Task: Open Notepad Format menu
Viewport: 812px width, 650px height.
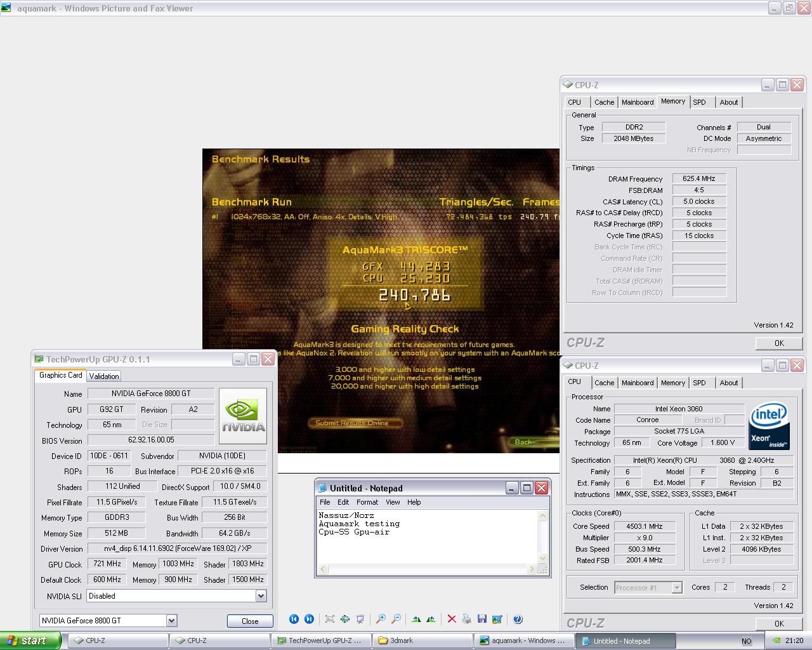Action: 367,502
